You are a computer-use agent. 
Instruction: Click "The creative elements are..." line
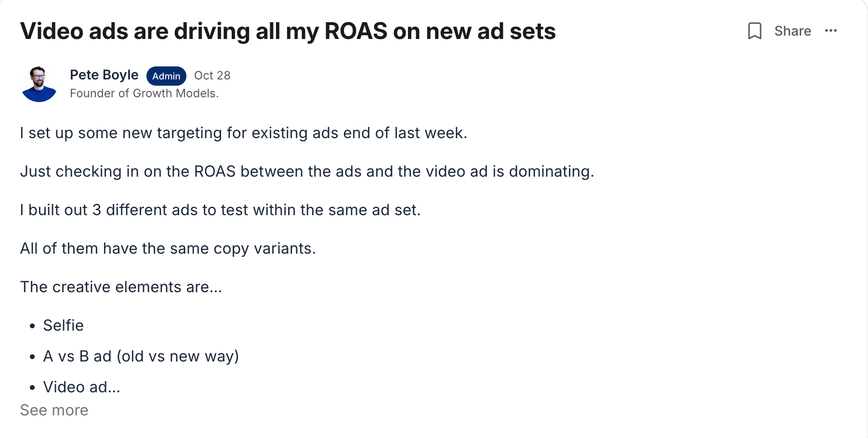[121, 287]
